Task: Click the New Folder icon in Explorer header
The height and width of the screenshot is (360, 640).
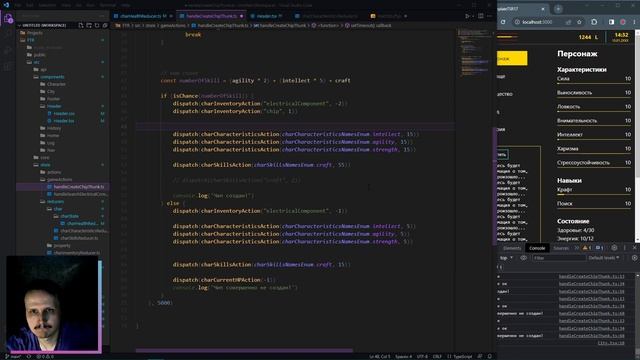Action: click(89, 25)
